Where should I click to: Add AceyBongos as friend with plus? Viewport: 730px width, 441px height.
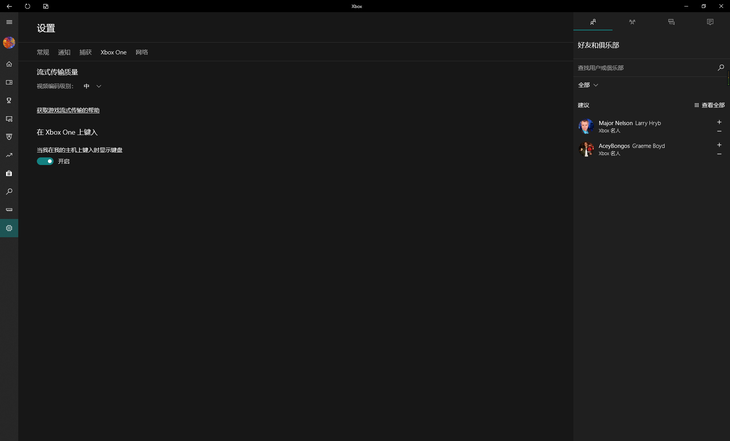pyautogui.click(x=719, y=145)
